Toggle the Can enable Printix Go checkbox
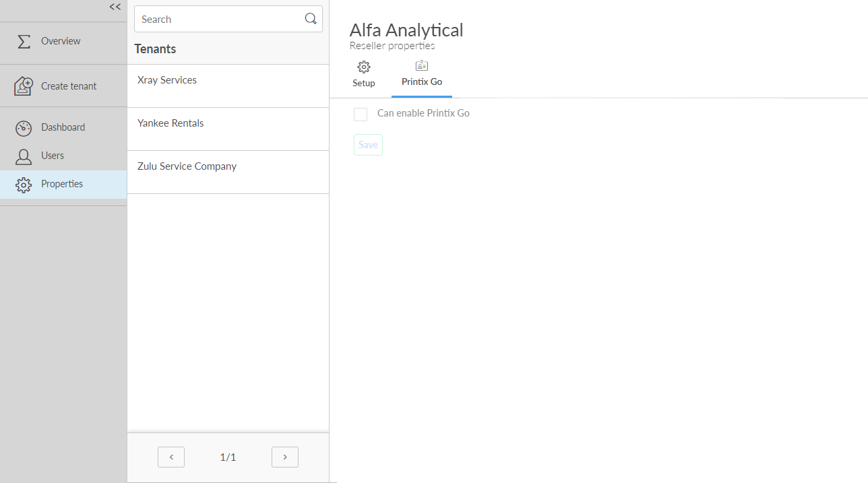The image size is (868, 483). (361, 115)
